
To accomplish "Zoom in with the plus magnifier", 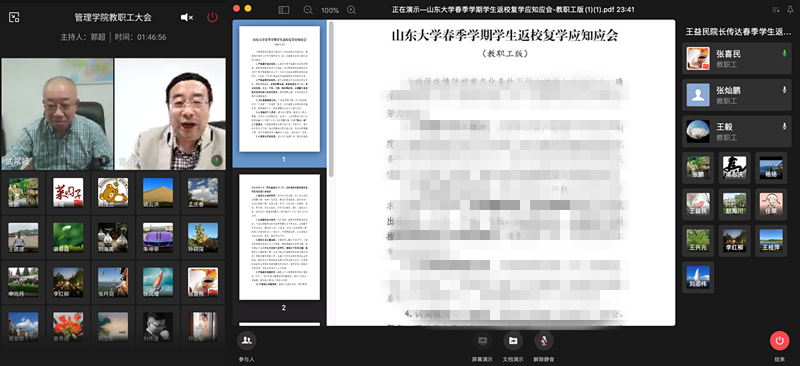I will tap(352, 10).
